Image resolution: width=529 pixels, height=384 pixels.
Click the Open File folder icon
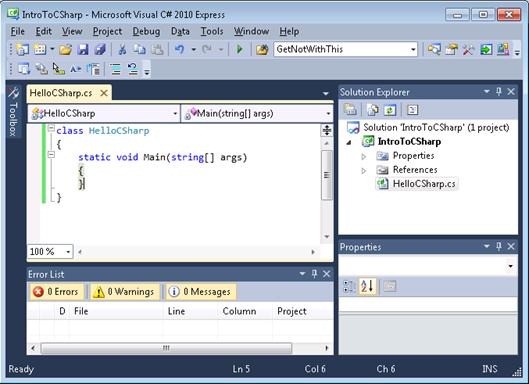(x=66, y=50)
